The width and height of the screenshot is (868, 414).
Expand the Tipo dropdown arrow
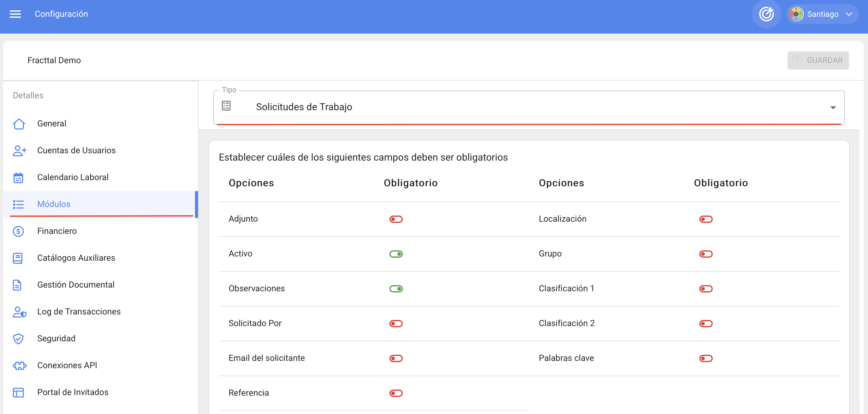coord(833,108)
